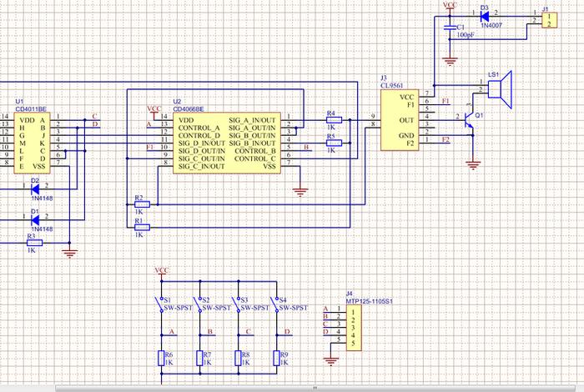Select the J1 two-pin connector
584x392 pixels.
click(549, 20)
